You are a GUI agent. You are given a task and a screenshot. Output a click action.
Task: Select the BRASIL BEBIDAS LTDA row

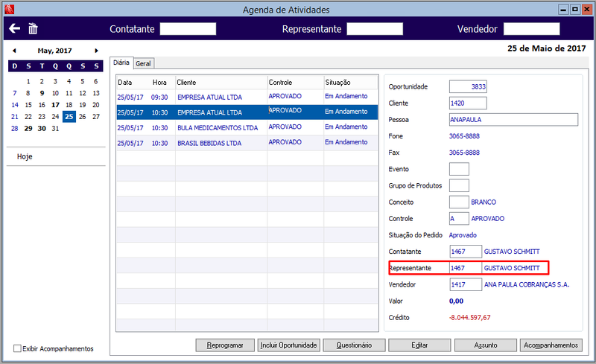[247, 142]
